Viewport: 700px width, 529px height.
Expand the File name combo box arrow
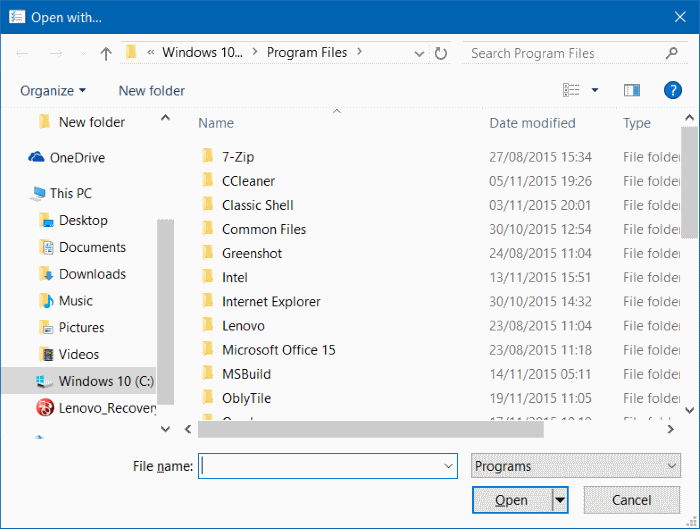pos(448,466)
